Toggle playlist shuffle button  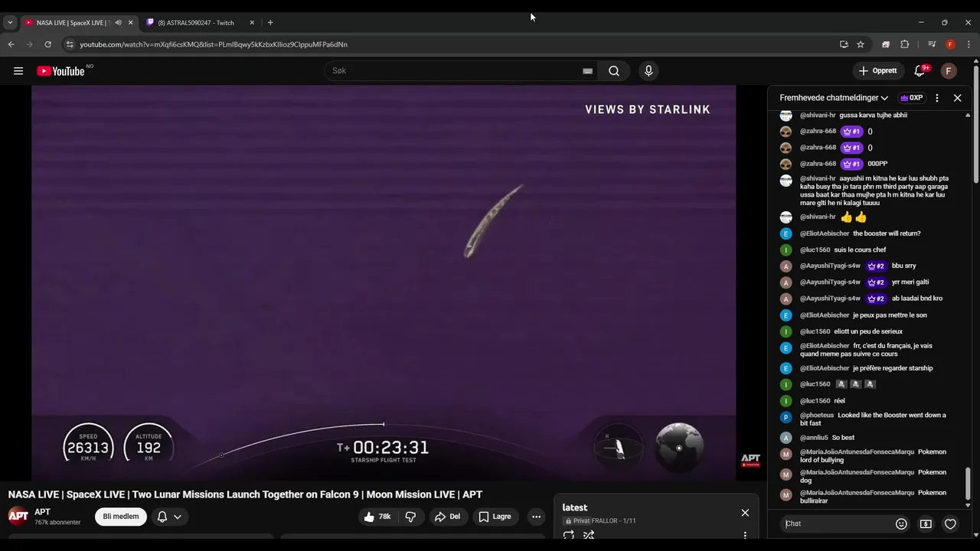tap(589, 535)
